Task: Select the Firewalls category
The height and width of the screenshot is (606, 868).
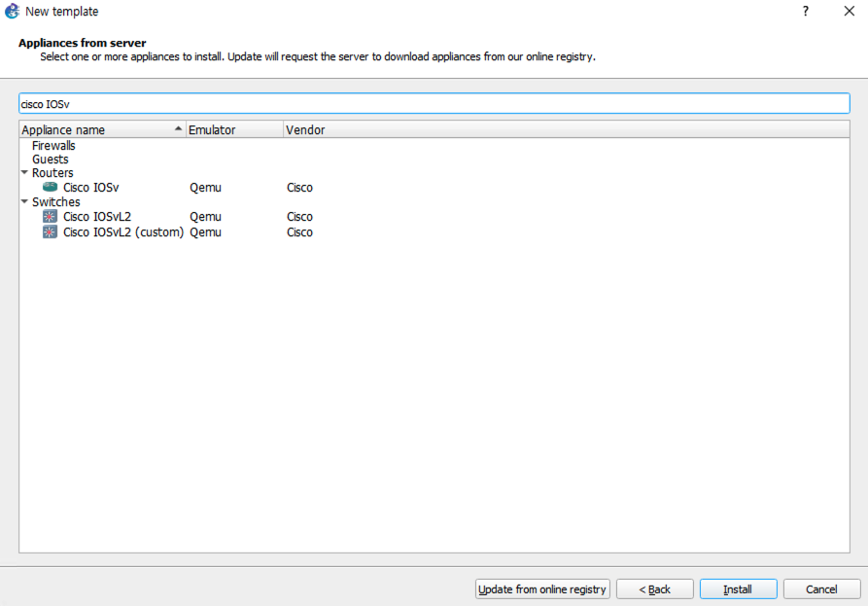Action: [53, 146]
